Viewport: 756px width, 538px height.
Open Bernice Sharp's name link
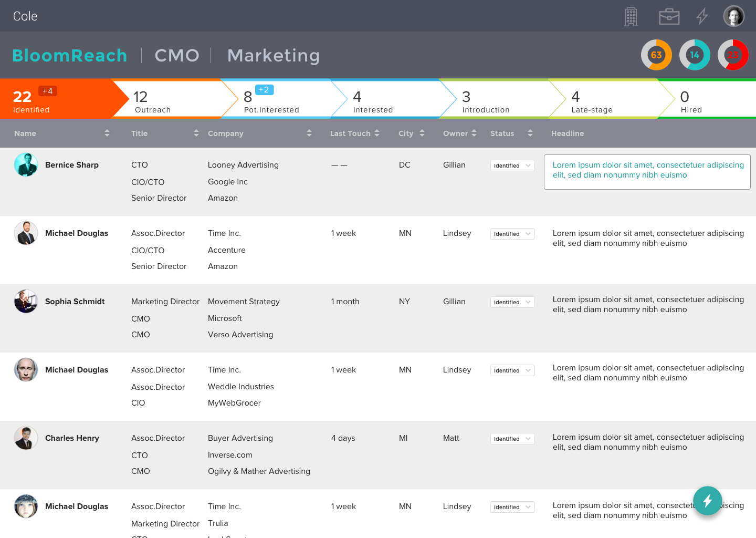coord(72,165)
